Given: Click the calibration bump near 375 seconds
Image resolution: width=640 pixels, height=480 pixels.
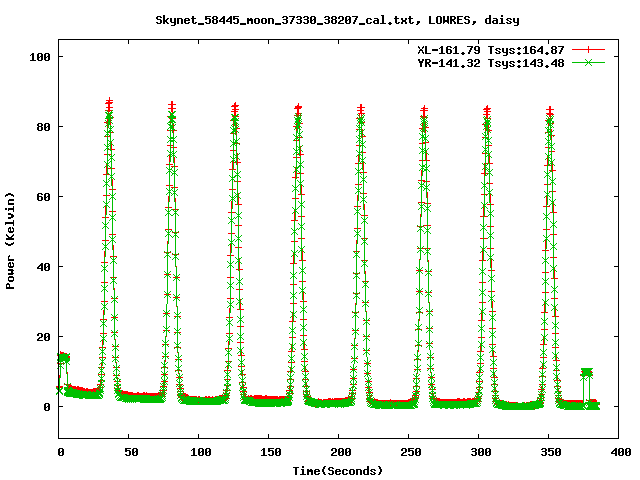Looking at the screenshot, I should [x=587, y=372].
